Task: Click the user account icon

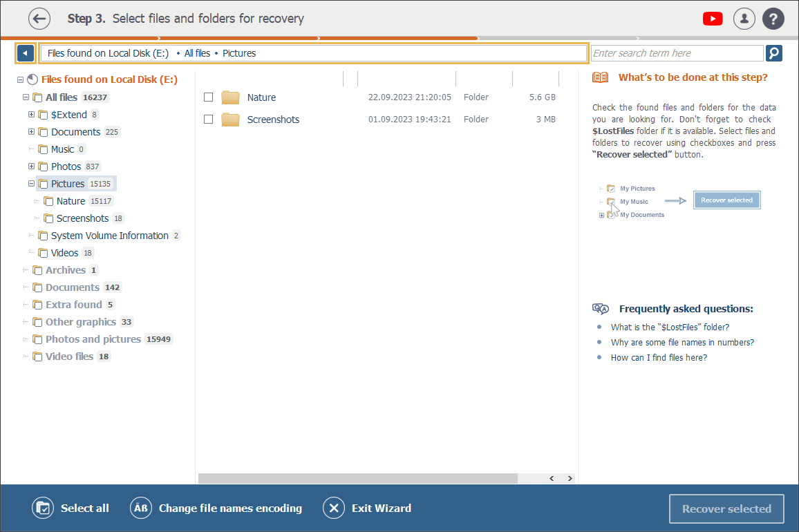Action: [744, 19]
